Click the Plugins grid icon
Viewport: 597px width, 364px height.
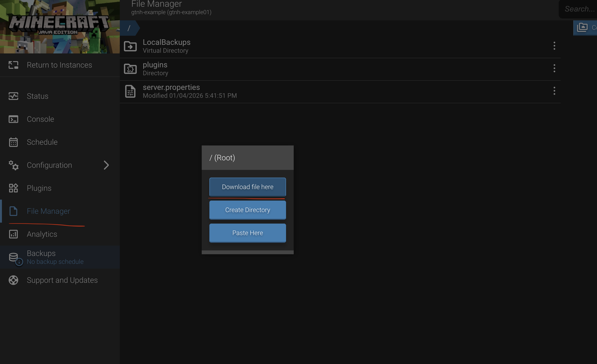13,188
